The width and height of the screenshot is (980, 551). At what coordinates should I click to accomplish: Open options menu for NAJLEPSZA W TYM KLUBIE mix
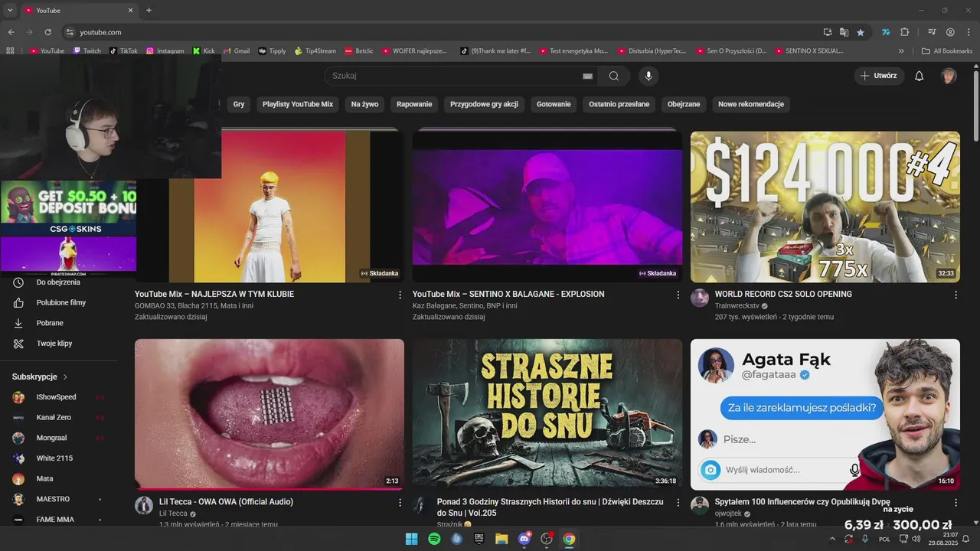pyautogui.click(x=400, y=295)
